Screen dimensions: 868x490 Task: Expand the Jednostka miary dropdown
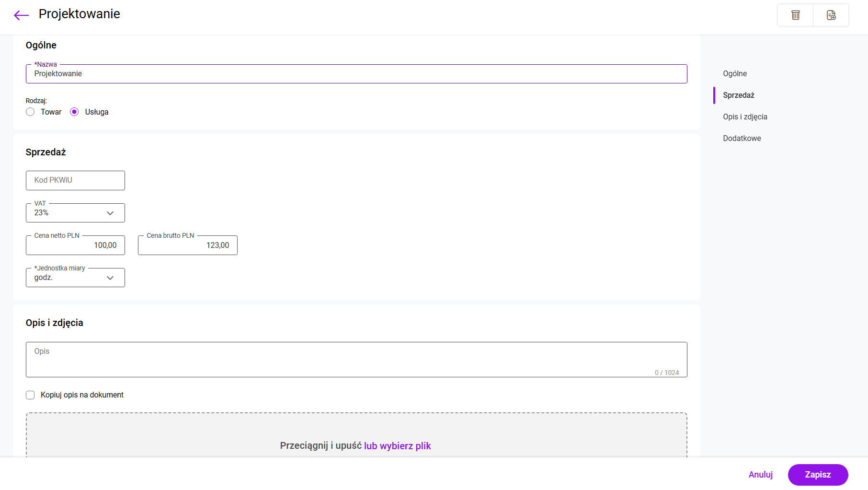tap(75, 278)
